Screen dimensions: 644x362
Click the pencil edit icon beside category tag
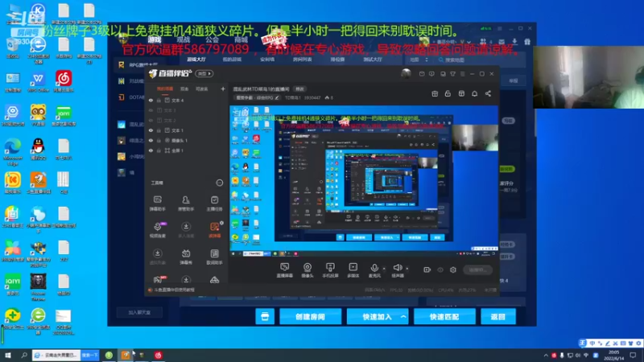277,97
